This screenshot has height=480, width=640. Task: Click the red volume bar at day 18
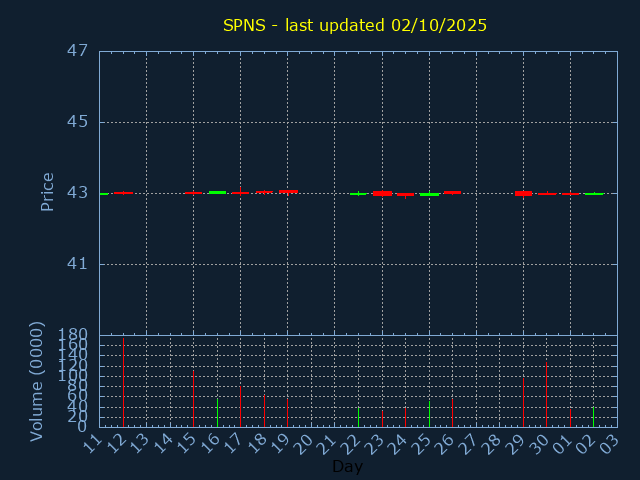click(264, 411)
